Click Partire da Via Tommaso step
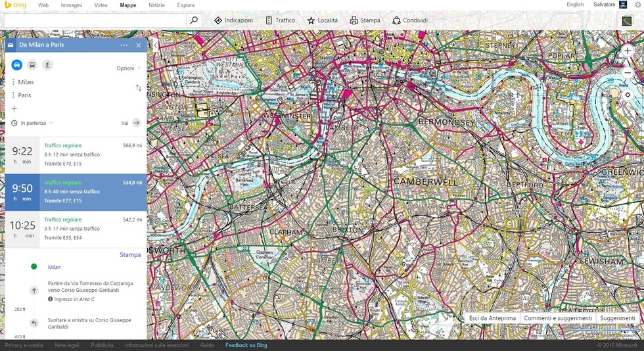Viewport: 644px width, 351px height. (91, 287)
